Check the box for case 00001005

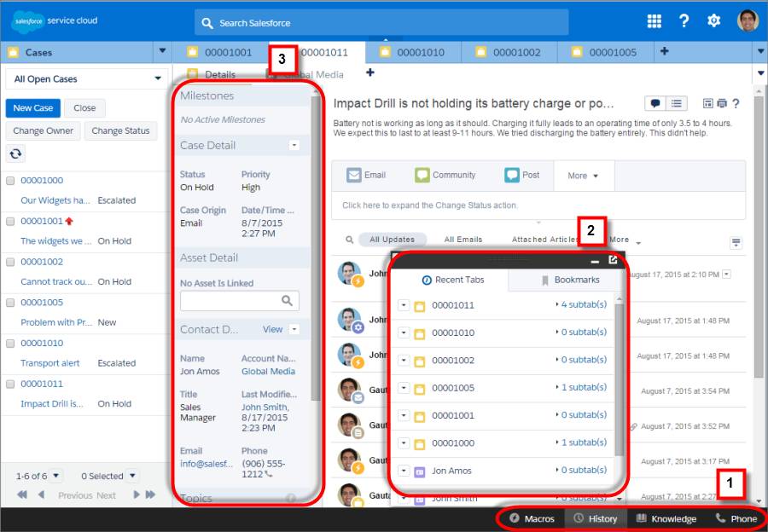(10, 303)
